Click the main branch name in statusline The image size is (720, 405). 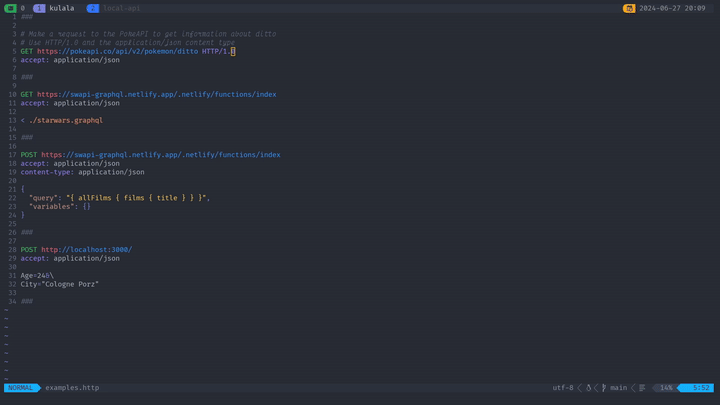(618, 388)
